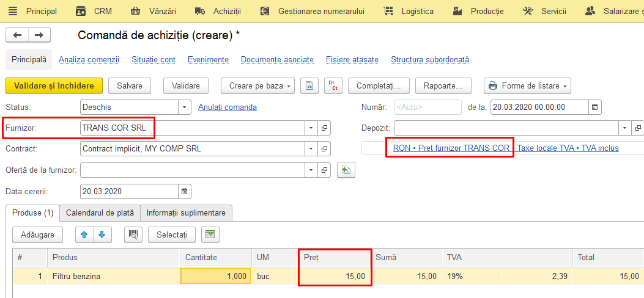Open the Principal section

click(42, 12)
